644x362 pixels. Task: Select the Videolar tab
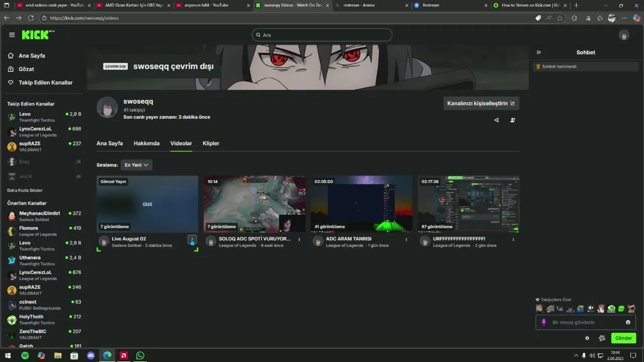(x=181, y=143)
